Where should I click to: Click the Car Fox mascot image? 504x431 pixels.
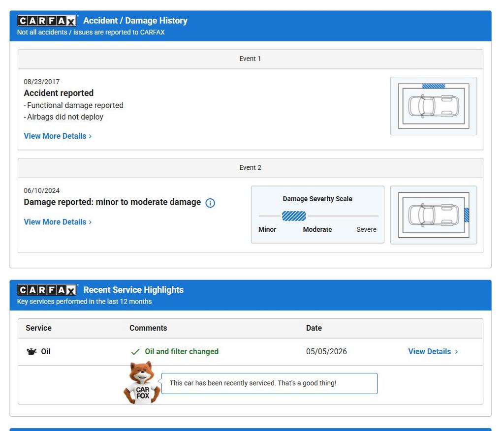coord(142,382)
